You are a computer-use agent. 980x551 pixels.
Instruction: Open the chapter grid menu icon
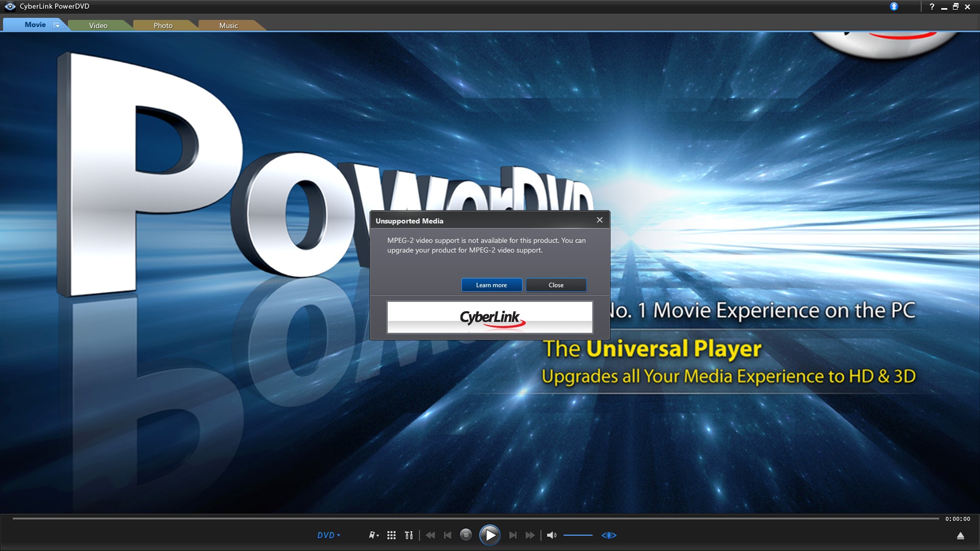coord(391,535)
